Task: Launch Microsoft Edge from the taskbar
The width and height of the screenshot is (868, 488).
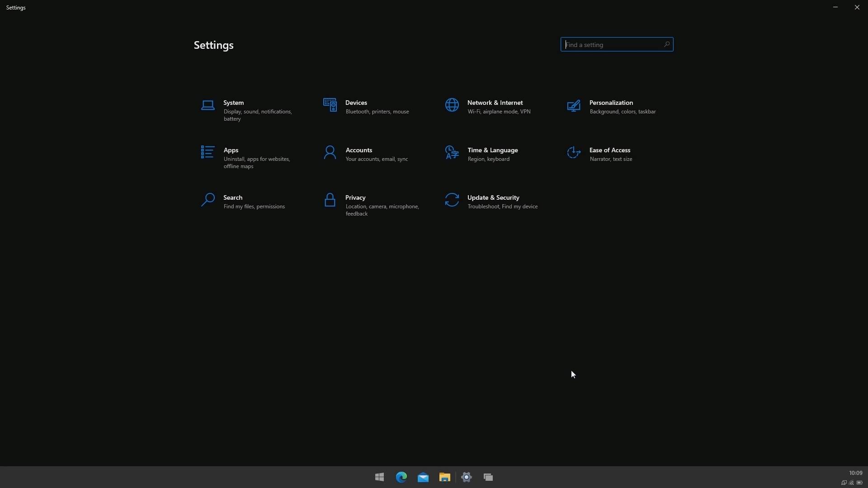Action: (x=401, y=477)
